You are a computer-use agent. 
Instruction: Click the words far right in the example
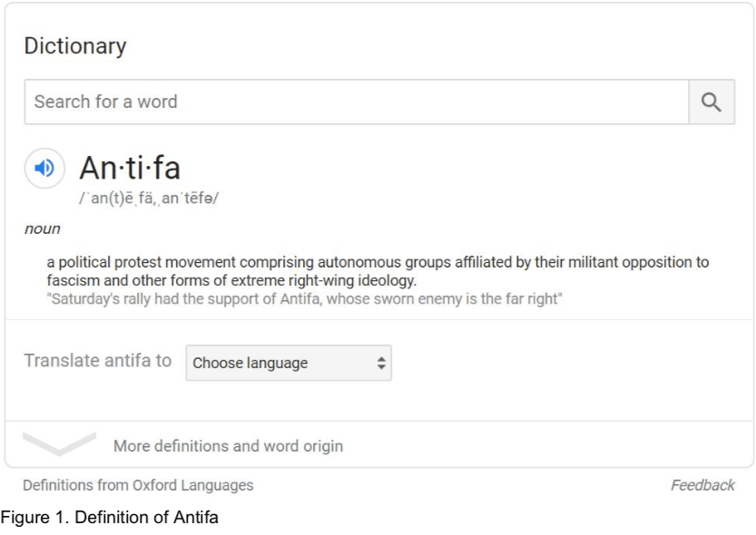pyautogui.click(x=537, y=297)
